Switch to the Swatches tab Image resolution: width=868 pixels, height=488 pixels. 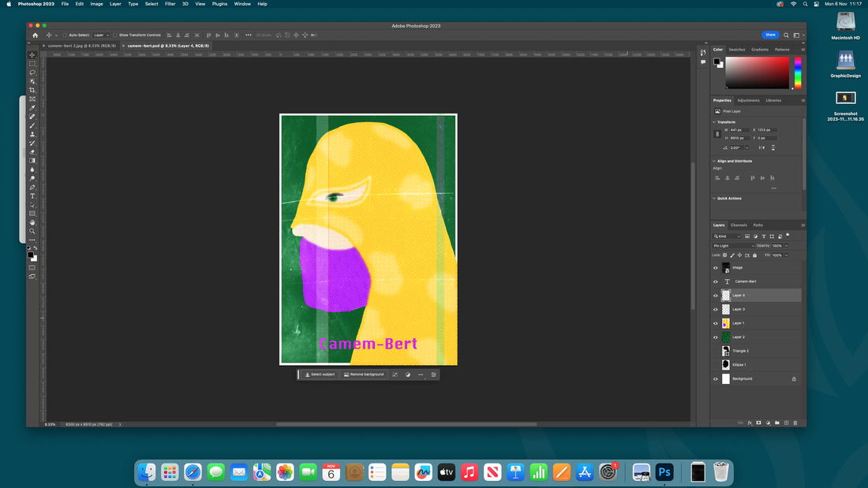click(x=736, y=49)
